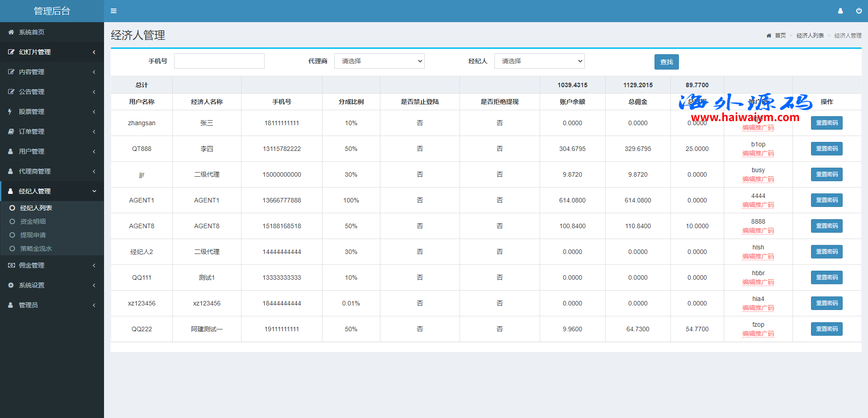Screen dimensions: 868x418
Task: Click the 查找 search button
Action: (666, 62)
